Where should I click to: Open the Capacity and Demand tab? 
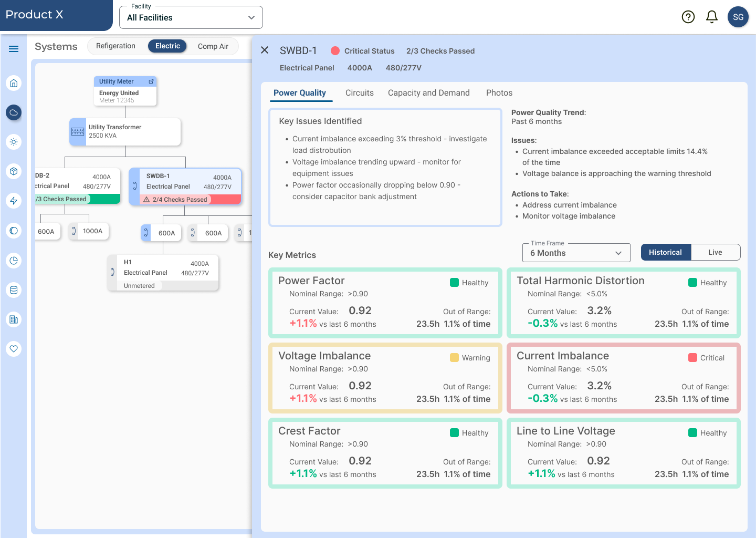pyautogui.click(x=429, y=93)
